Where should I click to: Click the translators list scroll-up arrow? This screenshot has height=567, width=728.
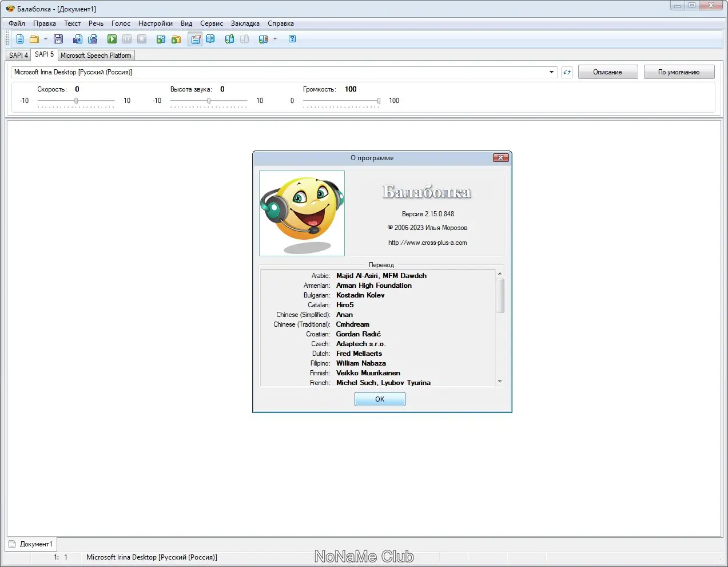click(x=500, y=273)
